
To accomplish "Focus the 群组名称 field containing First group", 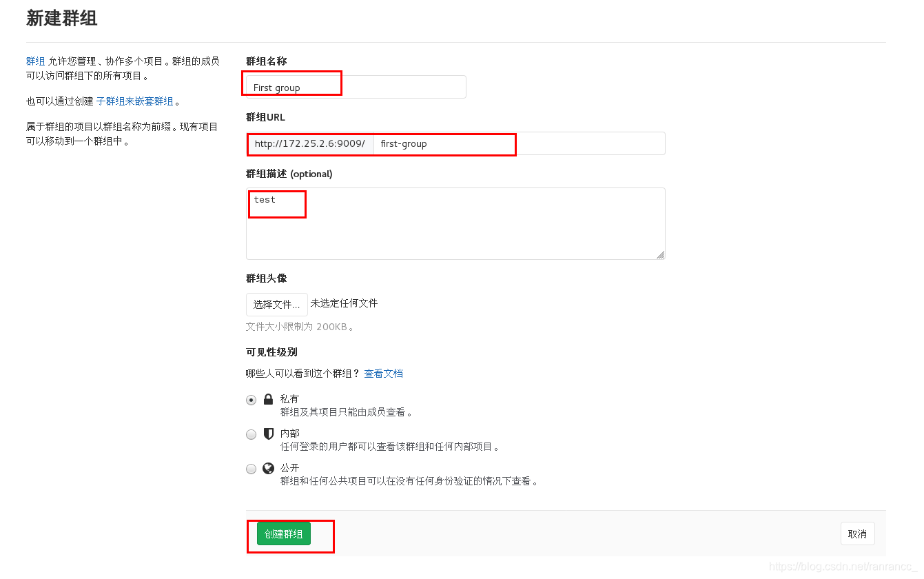I will 356,87.
